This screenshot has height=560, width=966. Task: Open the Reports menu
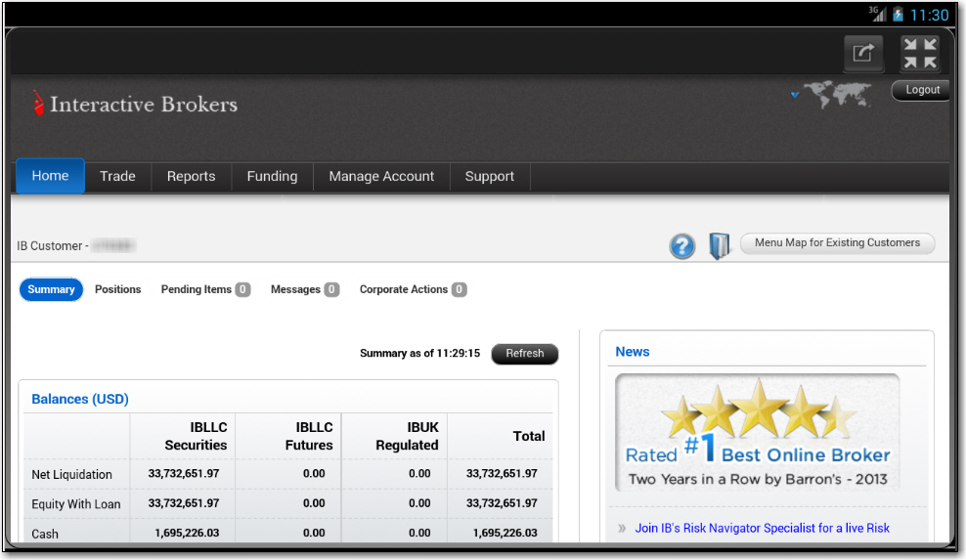click(x=191, y=177)
